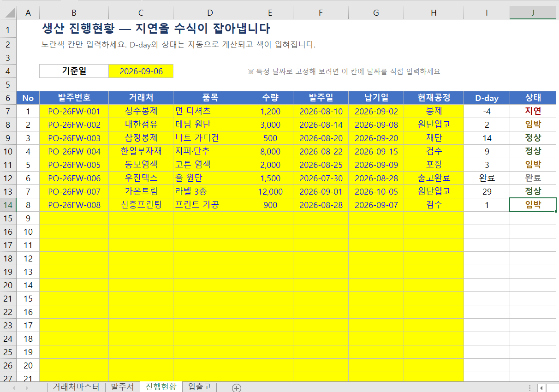Click cell PO-26FW-008
This screenshot has height=392, width=559.
point(74,205)
